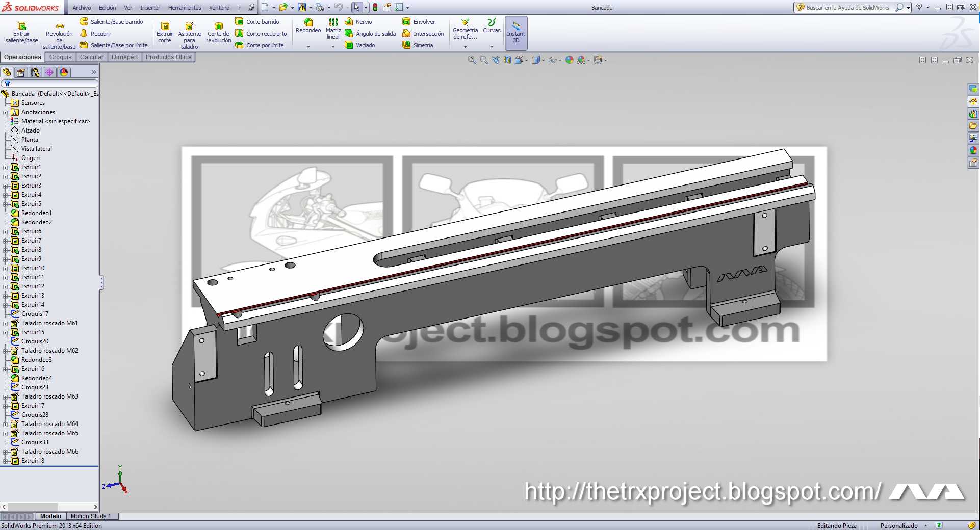Image resolution: width=980 pixels, height=530 pixels.
Task: Open the Insertar menu
Action: [x=150, y=8]
